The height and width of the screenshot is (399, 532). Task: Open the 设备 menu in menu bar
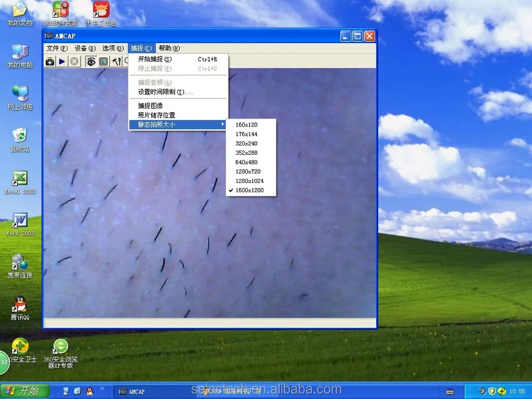85,48
